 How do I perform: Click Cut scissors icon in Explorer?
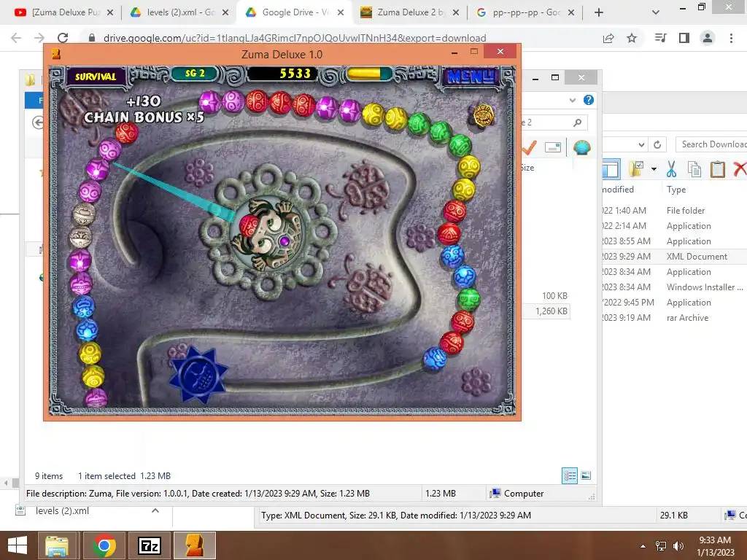coord(671,168)
